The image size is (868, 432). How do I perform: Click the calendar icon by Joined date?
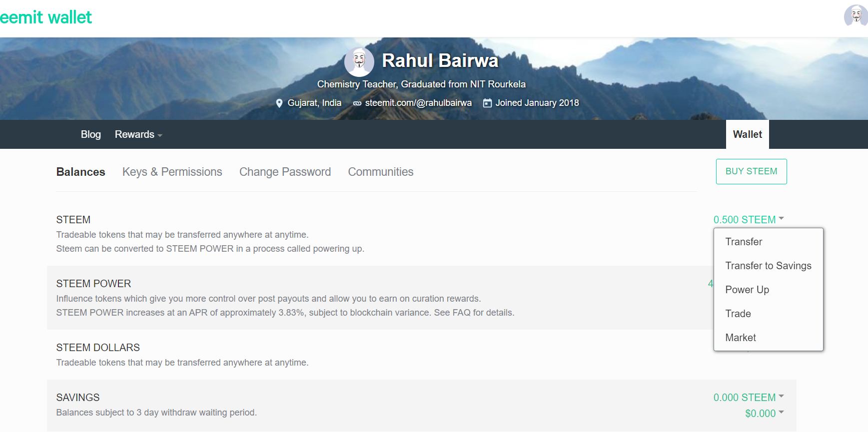tap(487, 103)
